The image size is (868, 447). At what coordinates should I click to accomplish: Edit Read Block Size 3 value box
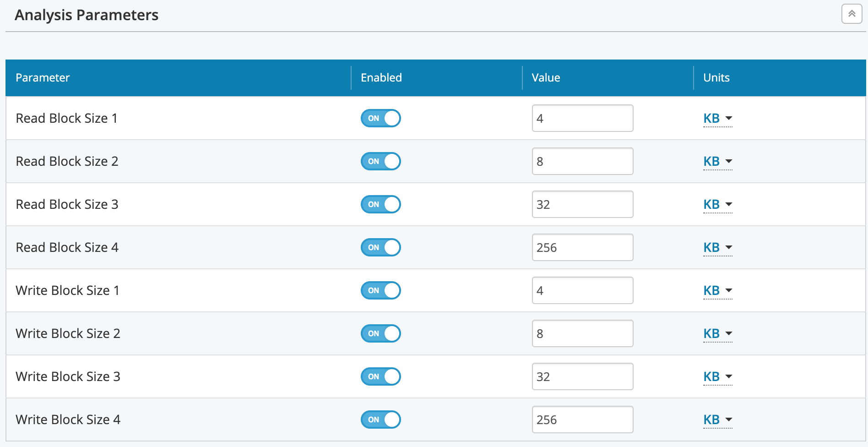pyautogui.click(x=583, y=204)
